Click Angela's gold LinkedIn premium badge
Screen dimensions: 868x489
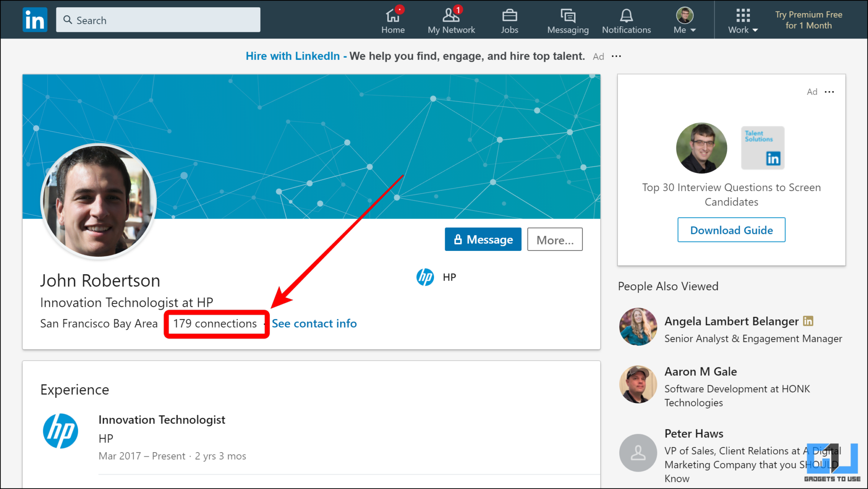808,321
